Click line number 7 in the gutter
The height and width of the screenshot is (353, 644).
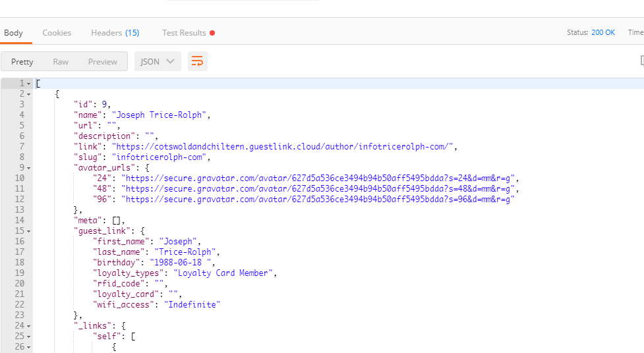point(22,147)
